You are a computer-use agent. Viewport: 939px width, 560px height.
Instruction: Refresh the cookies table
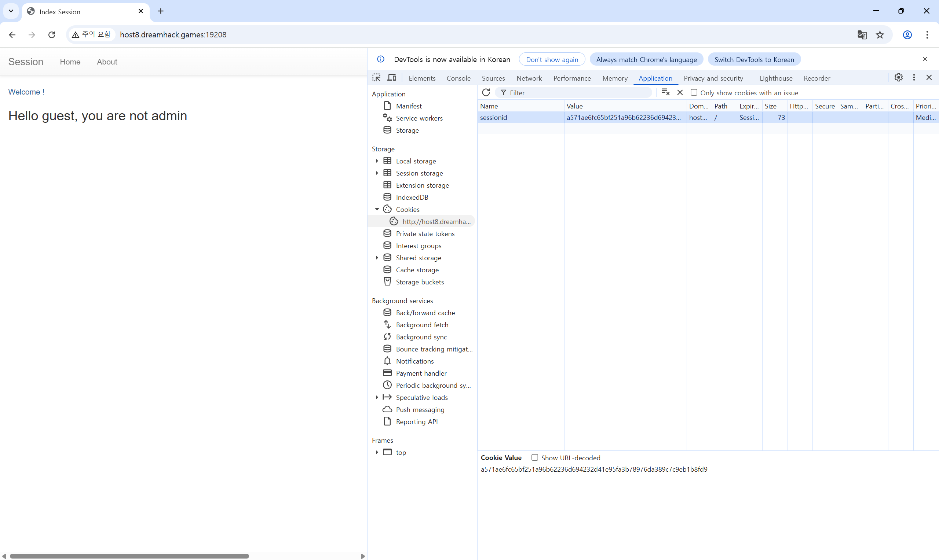(x=486, y=92)
